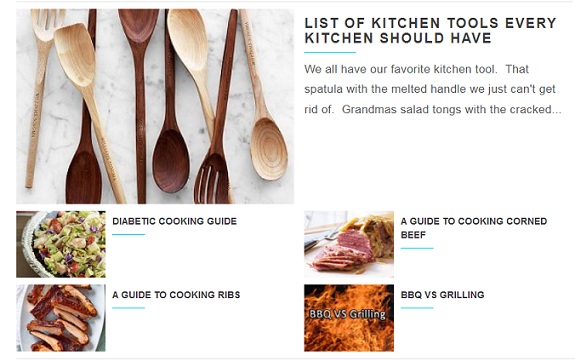575x361 pixels.
Task: Open the 'BBQ VS Grilling' title link
Action: (442, 295)
